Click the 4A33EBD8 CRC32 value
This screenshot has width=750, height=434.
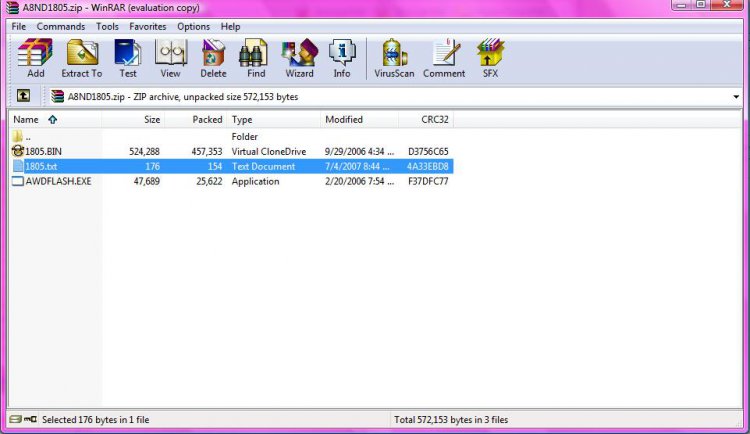point(428,166)
